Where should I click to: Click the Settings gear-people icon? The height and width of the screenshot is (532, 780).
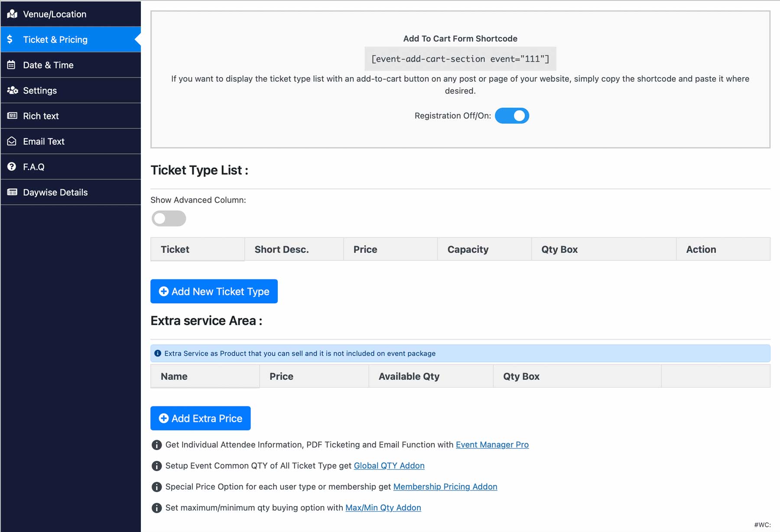(x=12, y=90)
